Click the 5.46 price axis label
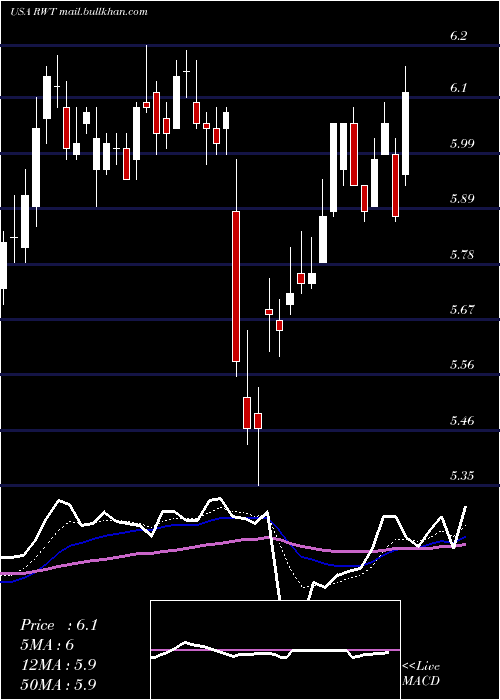The image size is (500, 700). (462, 420)
